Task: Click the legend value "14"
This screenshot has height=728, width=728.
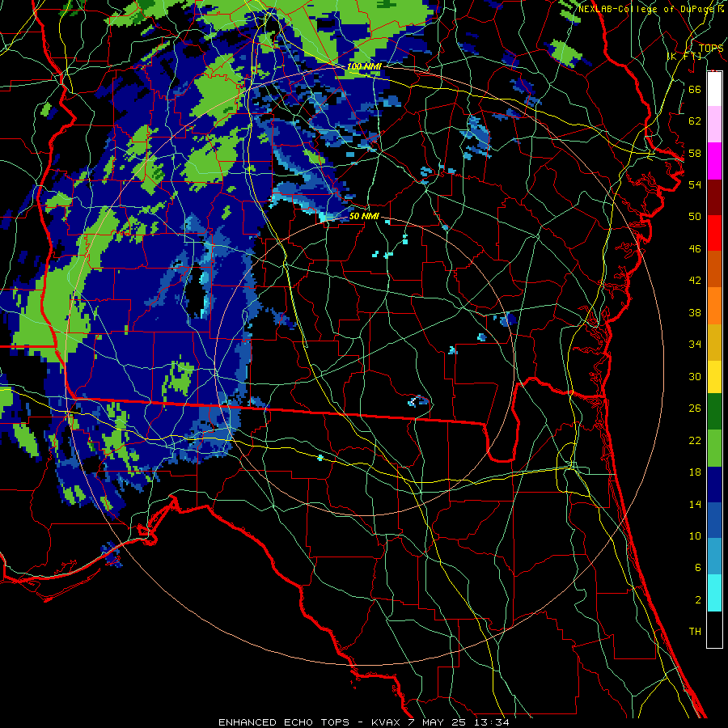Action: click(x=695, y=504)
